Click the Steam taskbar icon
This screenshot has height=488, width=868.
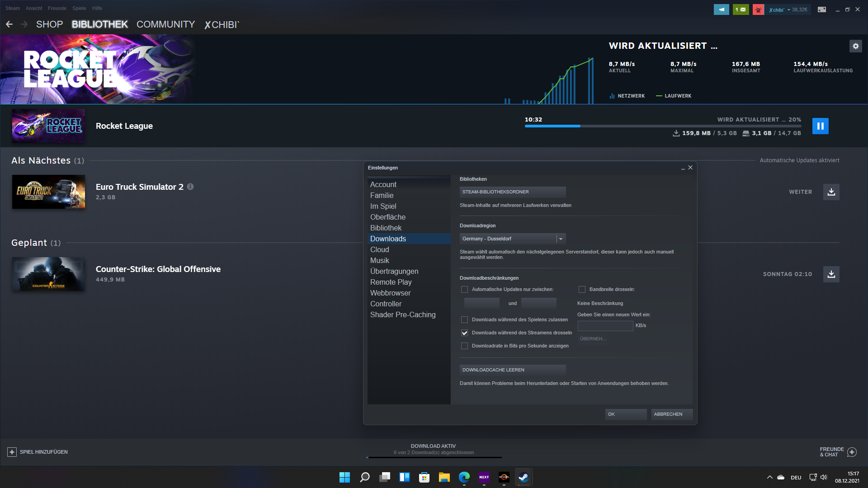point(524,477)
